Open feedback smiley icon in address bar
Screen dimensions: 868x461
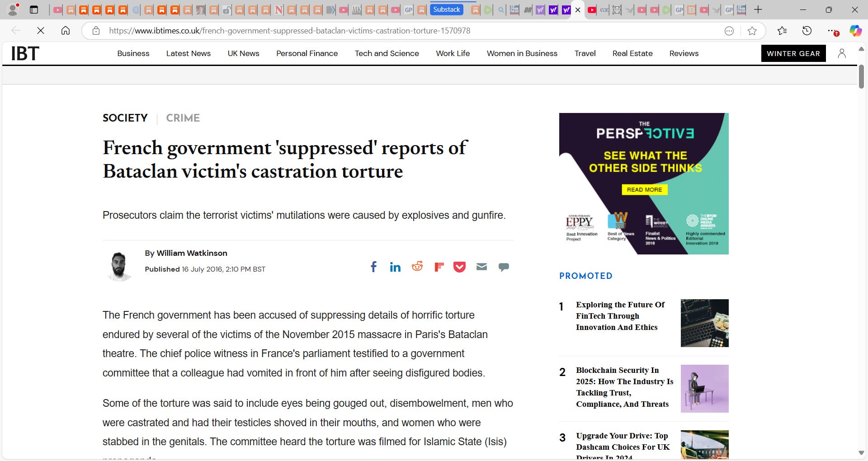[729, 30]
